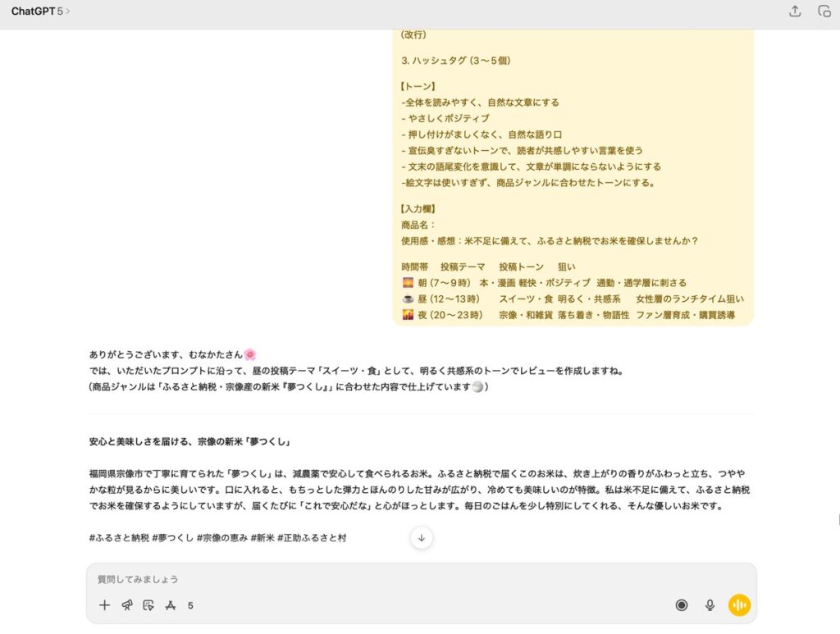Click the image creation tool icon
The height and width of the screenshot is (634, 840).
tap(148, 605)
